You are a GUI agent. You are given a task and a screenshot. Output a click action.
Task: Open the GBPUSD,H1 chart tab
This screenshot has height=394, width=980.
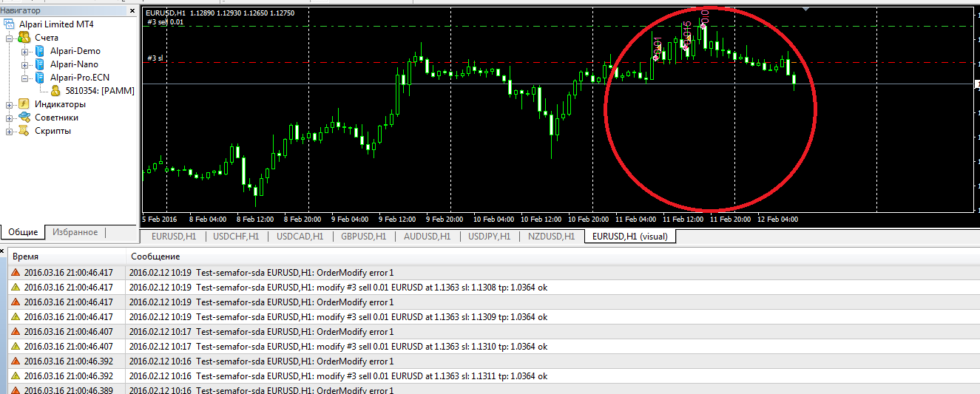pos(363,237)
